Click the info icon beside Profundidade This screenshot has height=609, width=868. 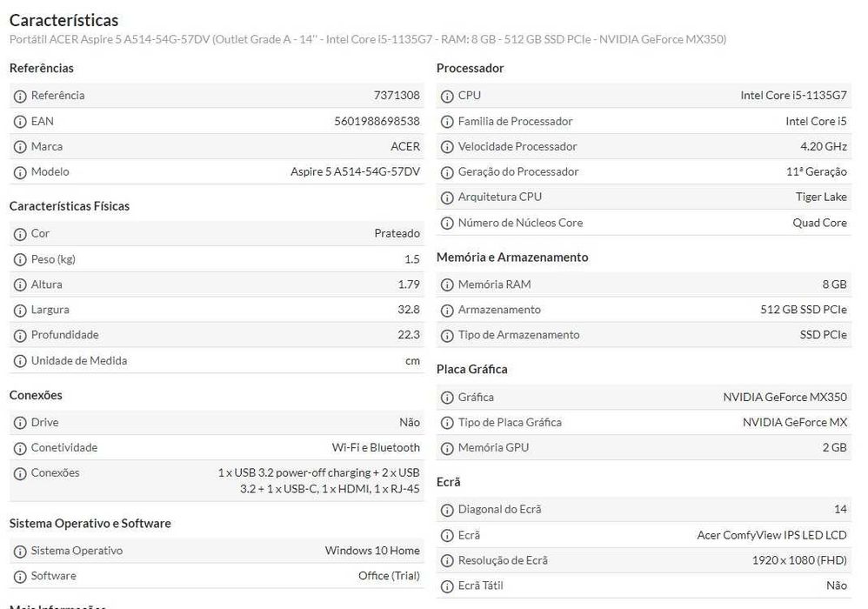[x=20, y=336]
